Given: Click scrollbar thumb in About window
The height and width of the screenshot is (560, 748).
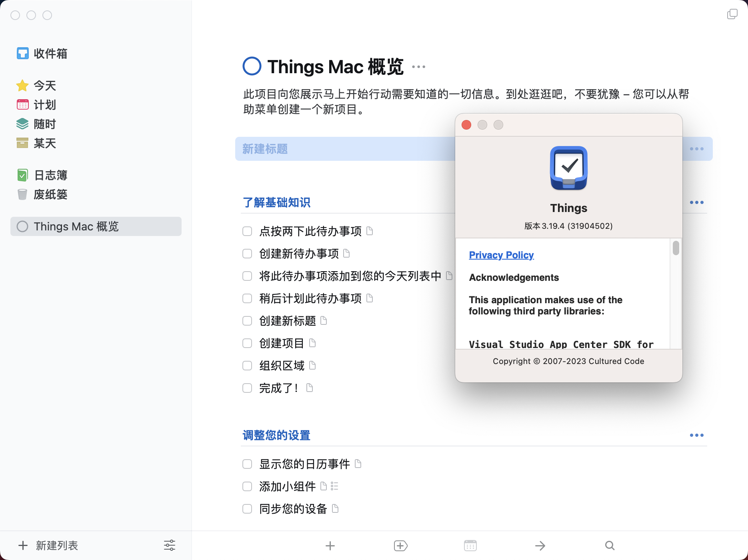Looking at the screenshot, I should coord(676,248).
